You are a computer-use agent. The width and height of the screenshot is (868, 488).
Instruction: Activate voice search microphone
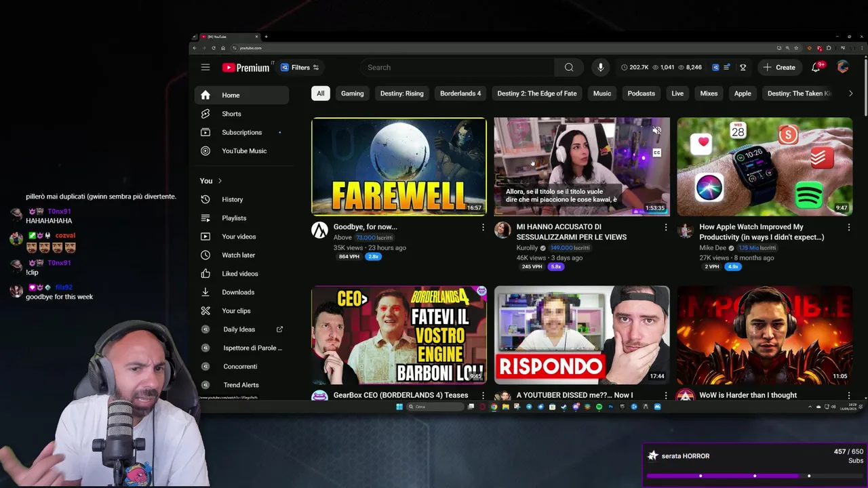pos(600,67)
